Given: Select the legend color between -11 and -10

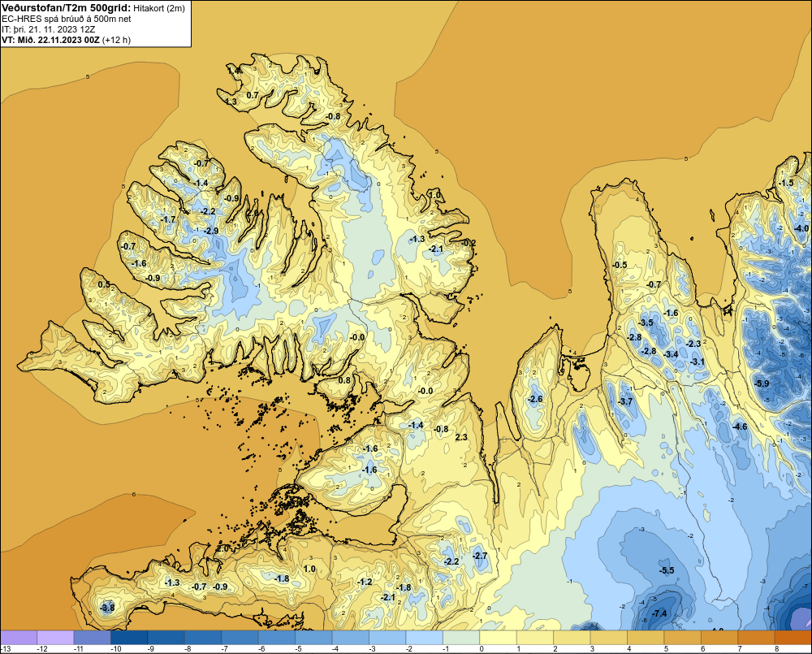Looking at the screenshot, I should tap(93, 637).
